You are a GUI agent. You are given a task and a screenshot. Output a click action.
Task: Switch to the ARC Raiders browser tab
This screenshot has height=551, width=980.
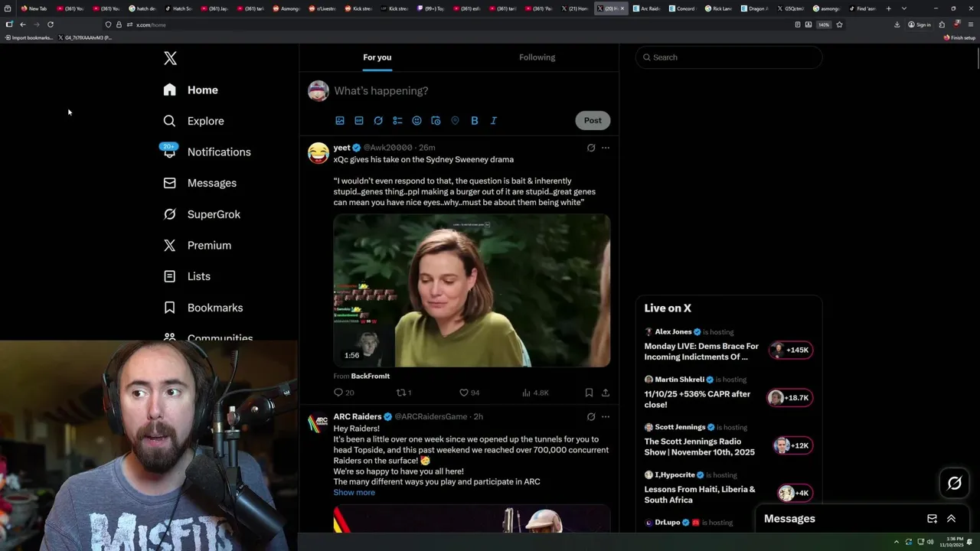646,8
